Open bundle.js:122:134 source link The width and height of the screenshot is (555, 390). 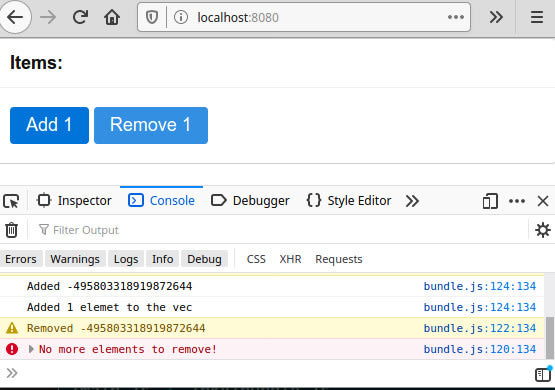coord(480,328)
